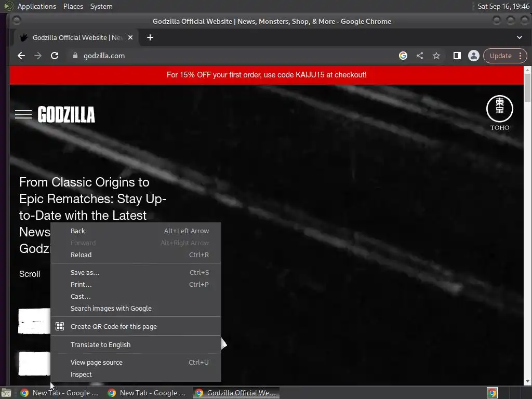Click the Scroll label on page
The height and width of the screenshot is (399, 532).
[30, 274]
